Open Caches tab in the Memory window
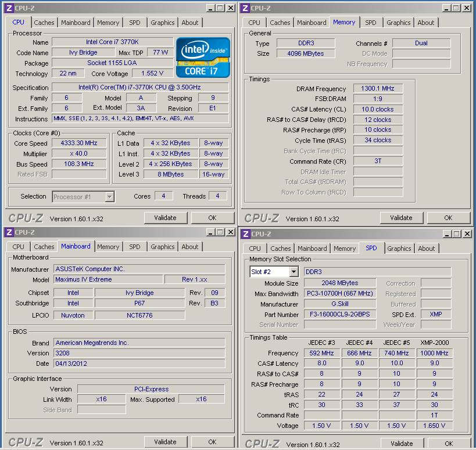Viewport: 476px width, 450px height. (280, 23)
